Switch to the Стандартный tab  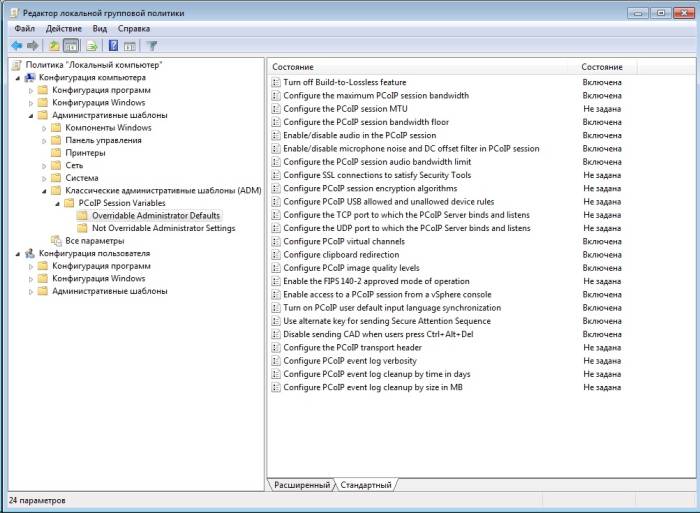[x=366, y=485]
